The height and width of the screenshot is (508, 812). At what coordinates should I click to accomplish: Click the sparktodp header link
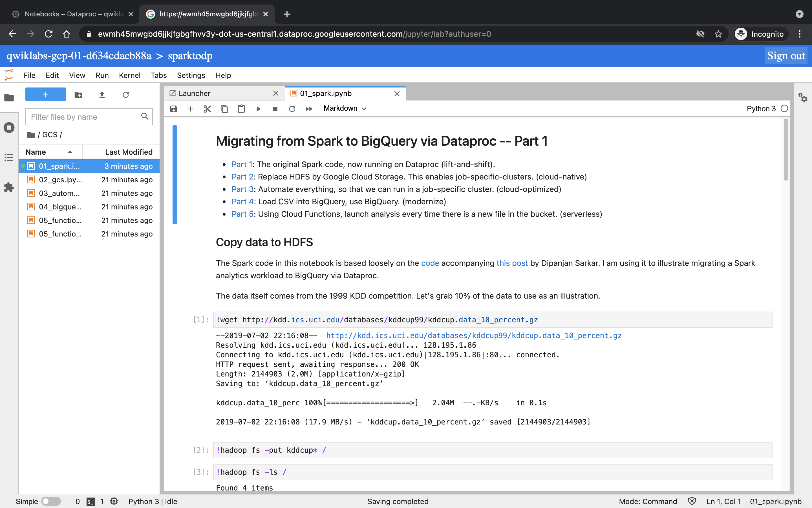[190, 56]
